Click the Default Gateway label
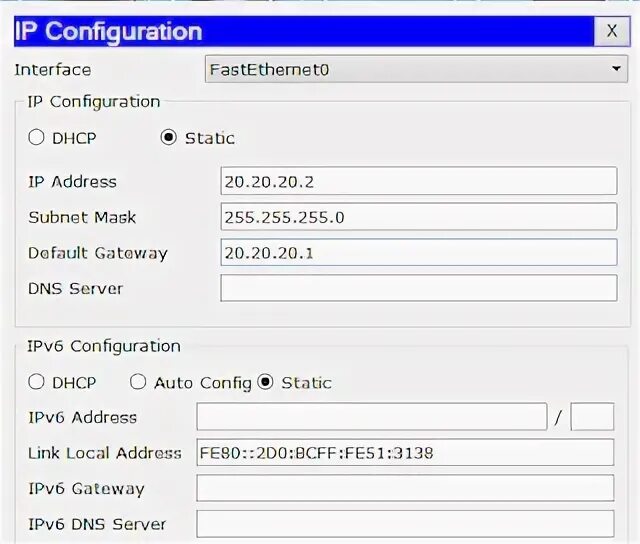Image resolution: width=640 pixels, height=544 pixels. [98, 253]
